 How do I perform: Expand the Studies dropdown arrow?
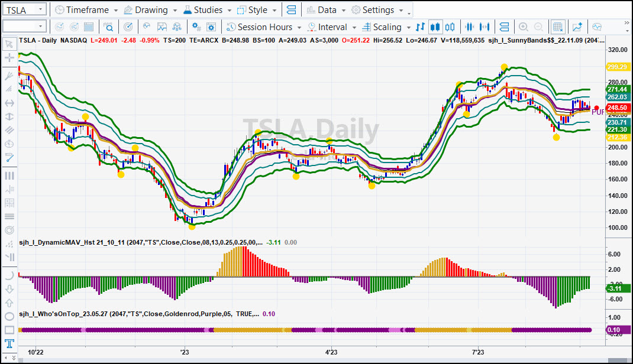[x=230, y=11]
